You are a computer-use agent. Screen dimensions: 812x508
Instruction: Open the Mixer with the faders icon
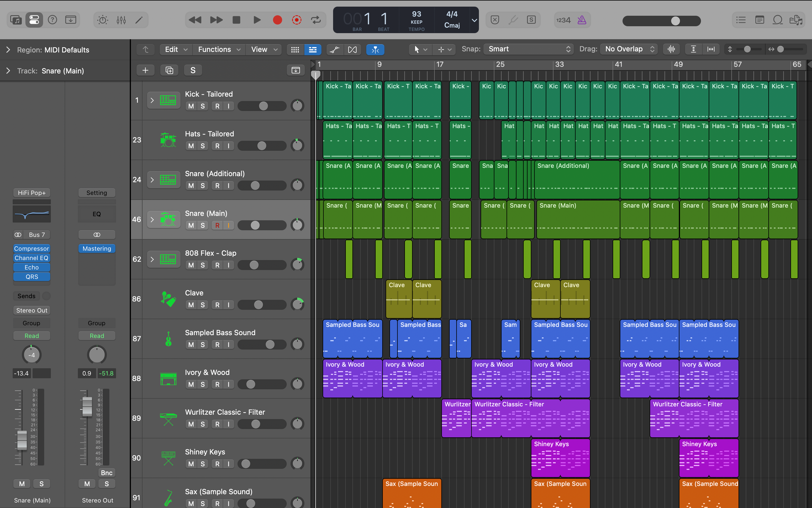click(121, 20)
